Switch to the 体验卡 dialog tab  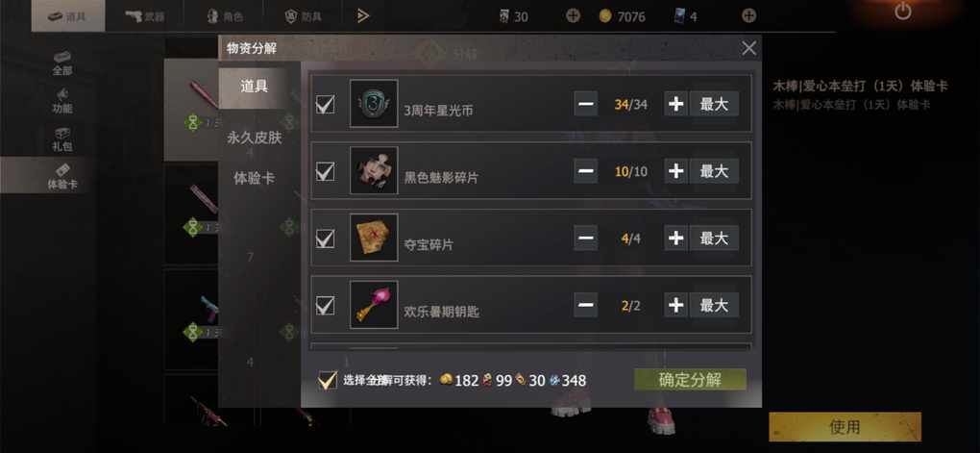pos(254,179)
